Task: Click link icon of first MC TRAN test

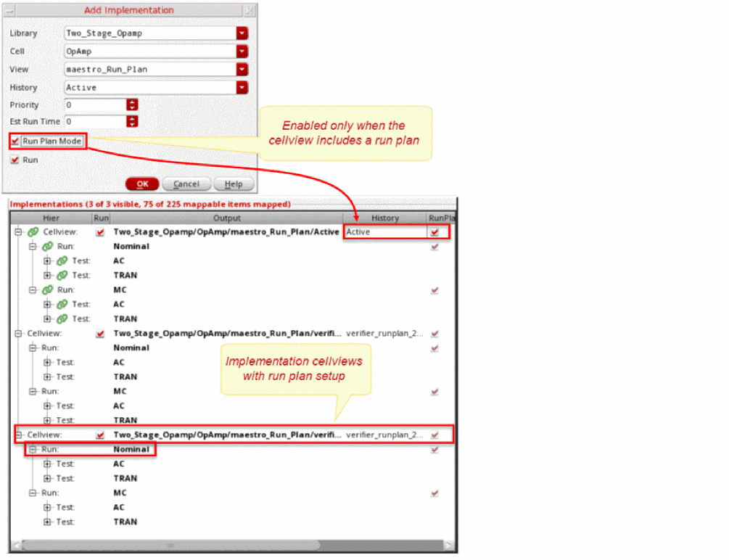Action: tap(62, 318)
